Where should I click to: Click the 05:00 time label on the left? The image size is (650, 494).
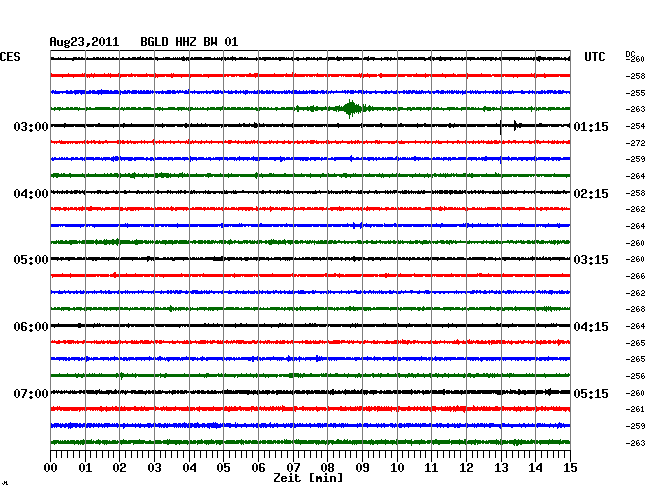coord(31,260)
